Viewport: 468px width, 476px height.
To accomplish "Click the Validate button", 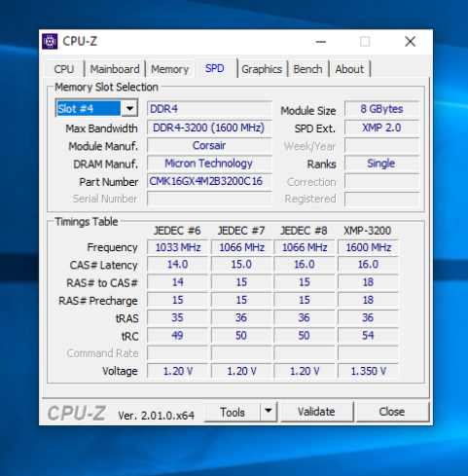I will pos(316,412).
